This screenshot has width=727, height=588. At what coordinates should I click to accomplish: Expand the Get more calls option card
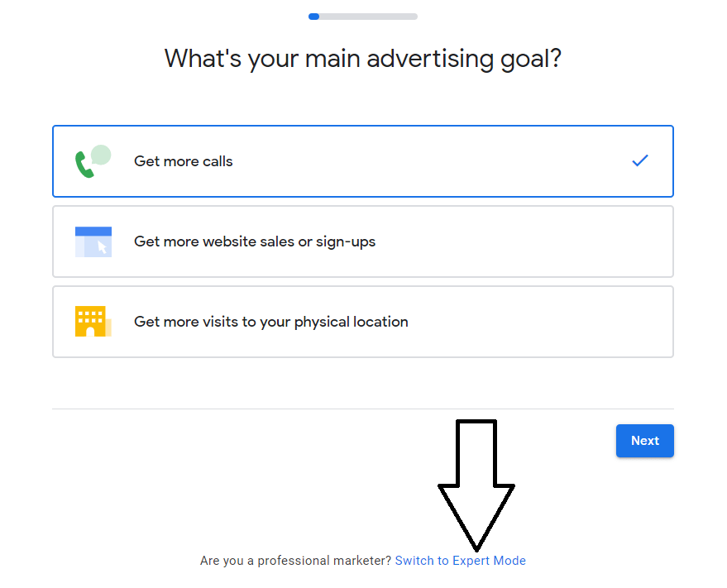(x=363, y=160)
